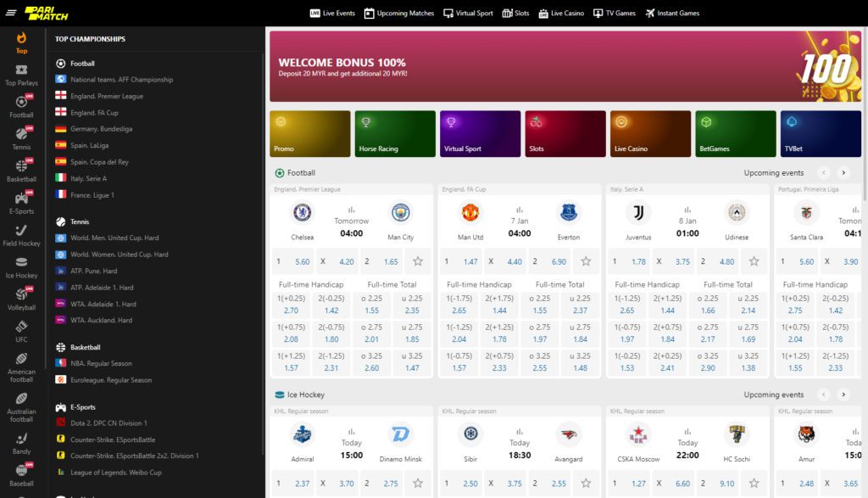The height and width of the screenshot is (498, 868).
Task: View statistics for Man Utd vs Everton
Action: tap(520, 210)
